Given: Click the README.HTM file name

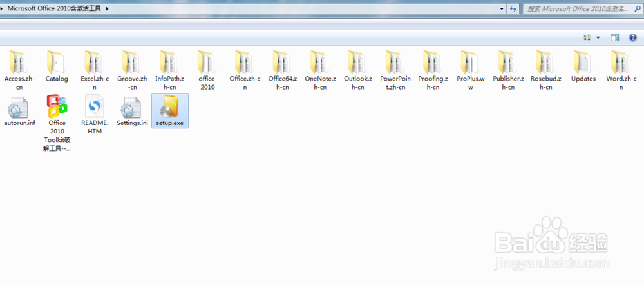Looking at the screenshot, I should (x=95, y=126).
